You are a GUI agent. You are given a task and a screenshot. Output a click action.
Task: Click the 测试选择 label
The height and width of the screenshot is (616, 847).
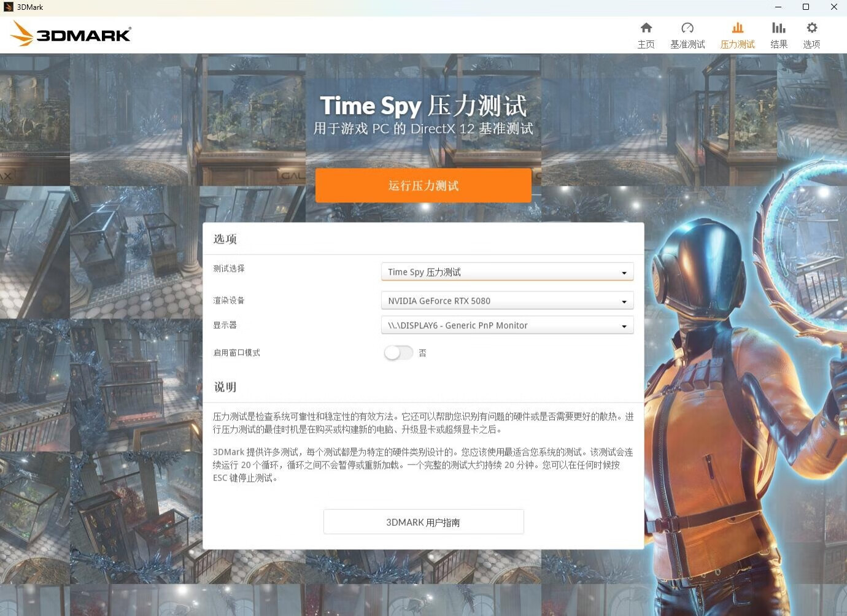229,269
